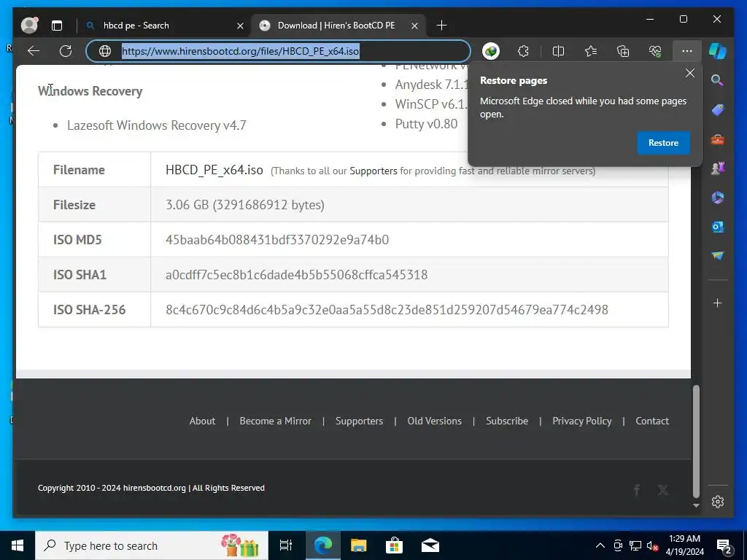Click the Restore button
The image size is (747, 560).
663,143
